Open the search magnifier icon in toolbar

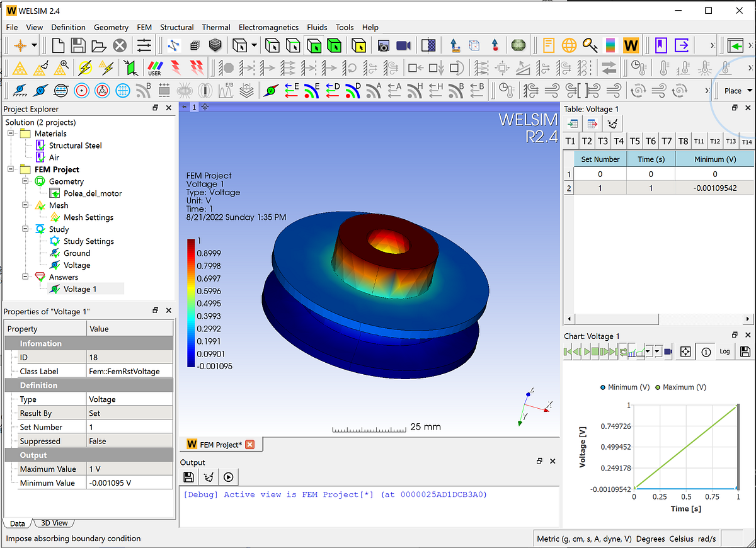coord(590,45)
